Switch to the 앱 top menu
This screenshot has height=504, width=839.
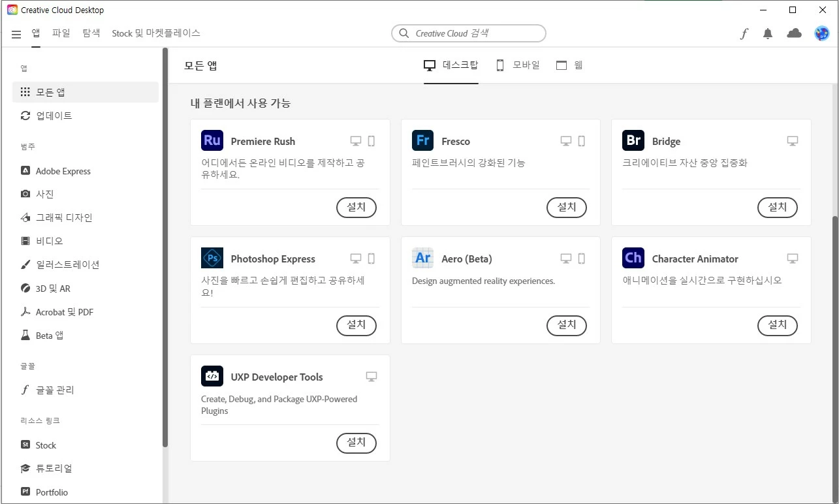(x=36, y=33)
